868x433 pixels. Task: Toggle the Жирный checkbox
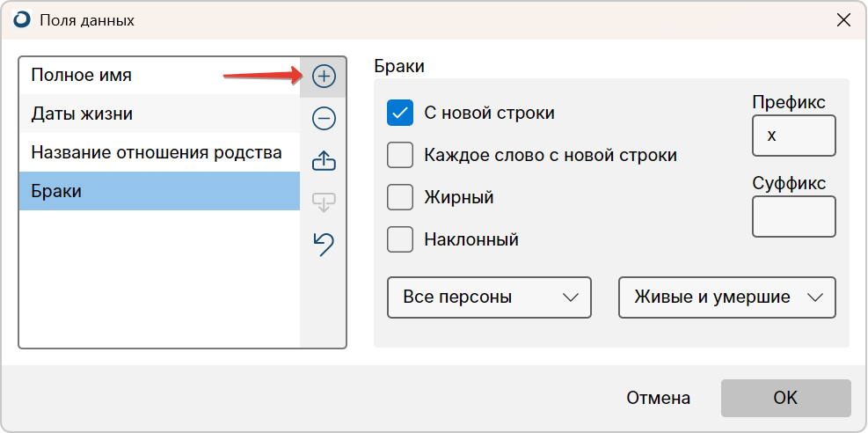[399, 197]
